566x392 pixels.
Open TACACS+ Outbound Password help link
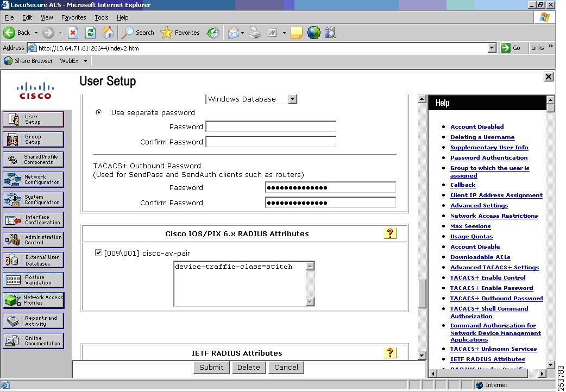pos(496,298)
